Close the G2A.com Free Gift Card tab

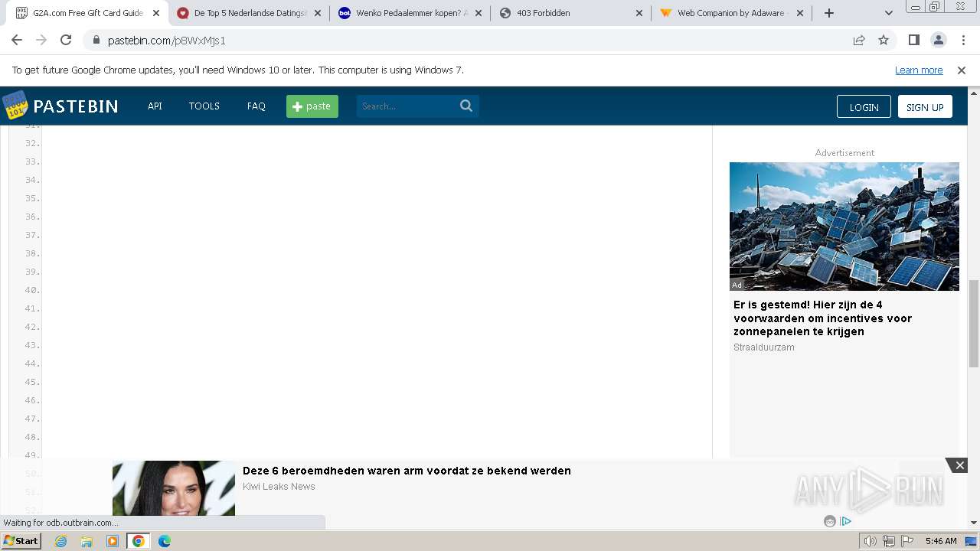156,13
